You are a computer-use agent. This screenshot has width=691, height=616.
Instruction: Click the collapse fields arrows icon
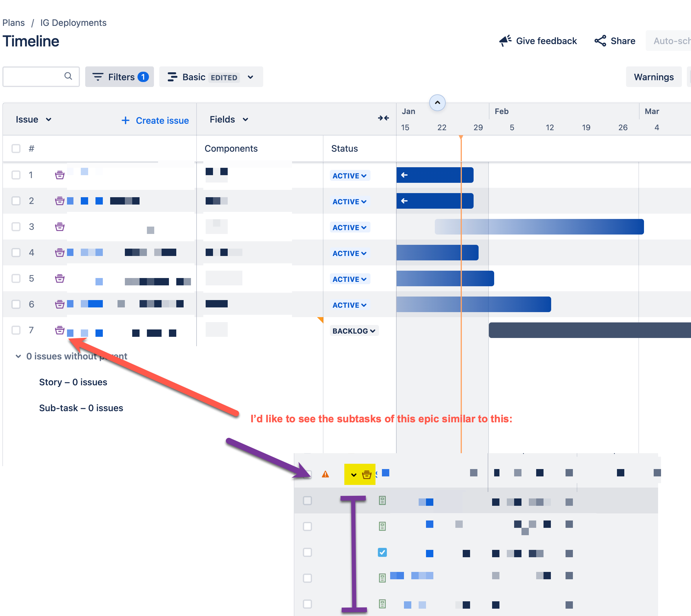pyautogui.click(x=383, y=118)
